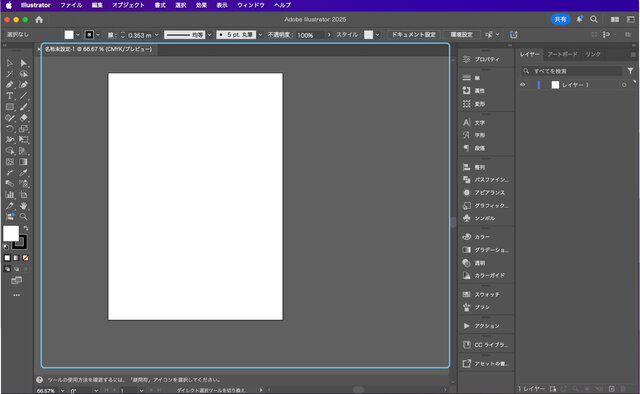Select the Rectangle tool

pyautogui.click(x=9, y=107)
